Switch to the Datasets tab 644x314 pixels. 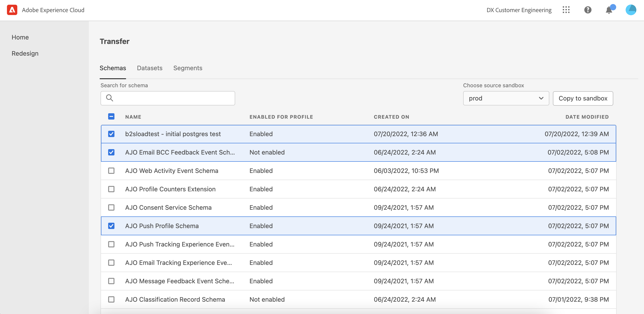click(149, 68)
